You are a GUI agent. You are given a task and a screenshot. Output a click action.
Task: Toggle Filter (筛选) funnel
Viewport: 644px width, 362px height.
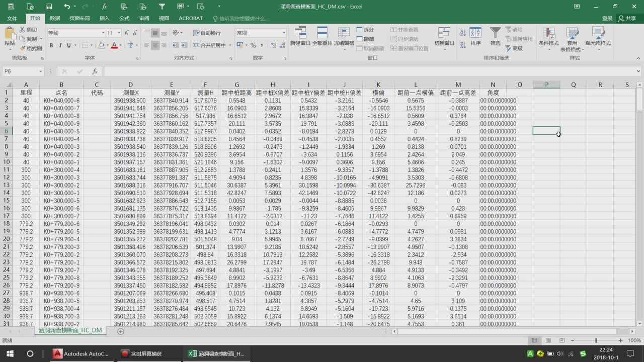point(496,36)
